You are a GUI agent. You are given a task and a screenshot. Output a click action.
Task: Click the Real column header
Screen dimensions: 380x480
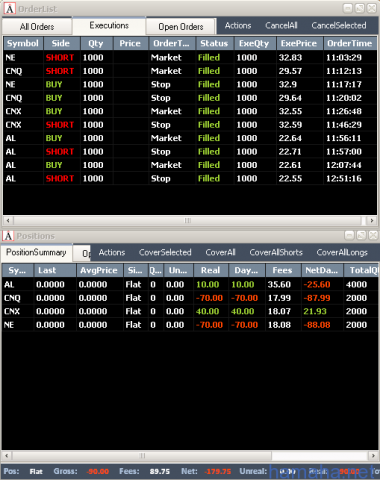coord(211,270)
